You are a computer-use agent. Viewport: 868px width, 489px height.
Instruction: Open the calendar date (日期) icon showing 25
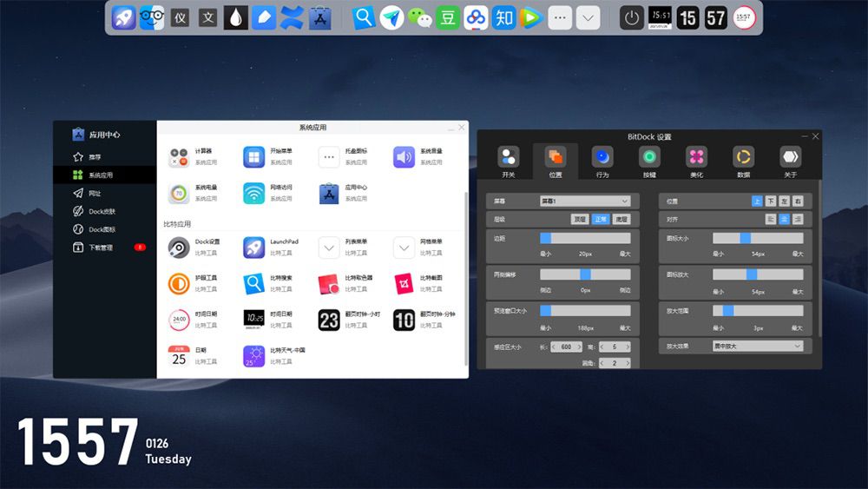[x=179, y=355]
